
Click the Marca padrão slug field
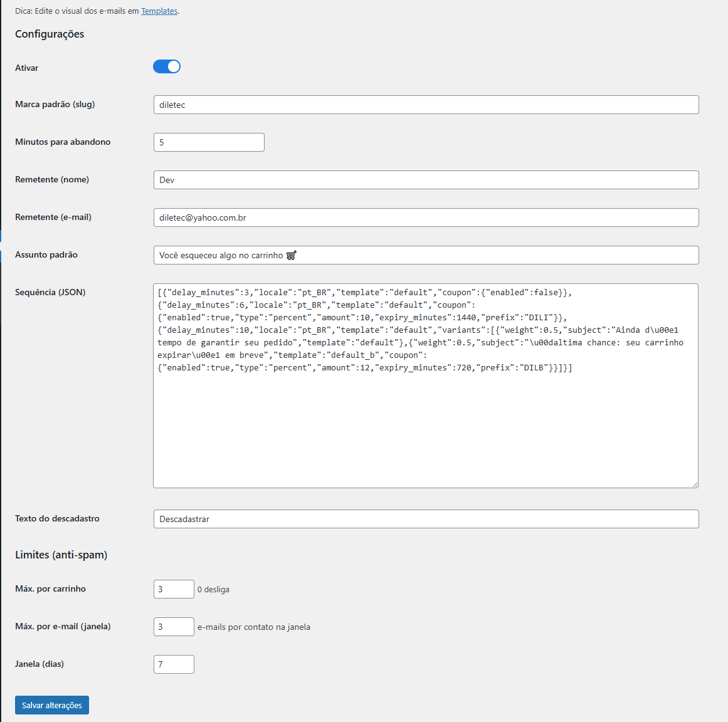click(426, 105)
